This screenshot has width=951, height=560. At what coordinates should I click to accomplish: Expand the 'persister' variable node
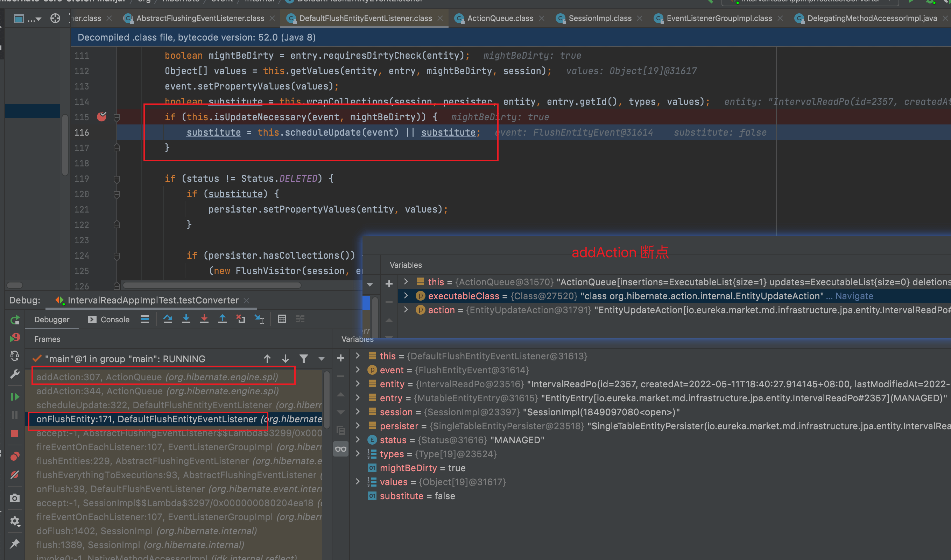pos(358,426)
